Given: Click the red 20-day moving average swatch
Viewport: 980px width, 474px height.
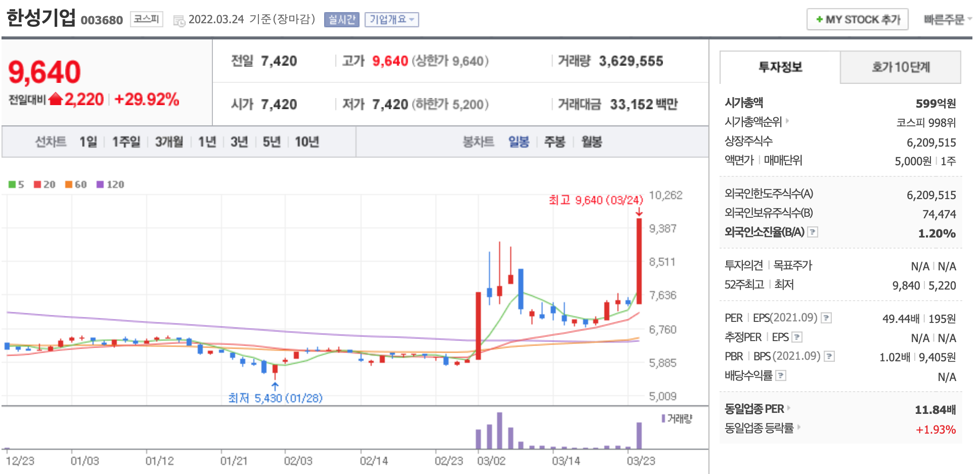Looking at the screenshot, I should pos(37,184).
